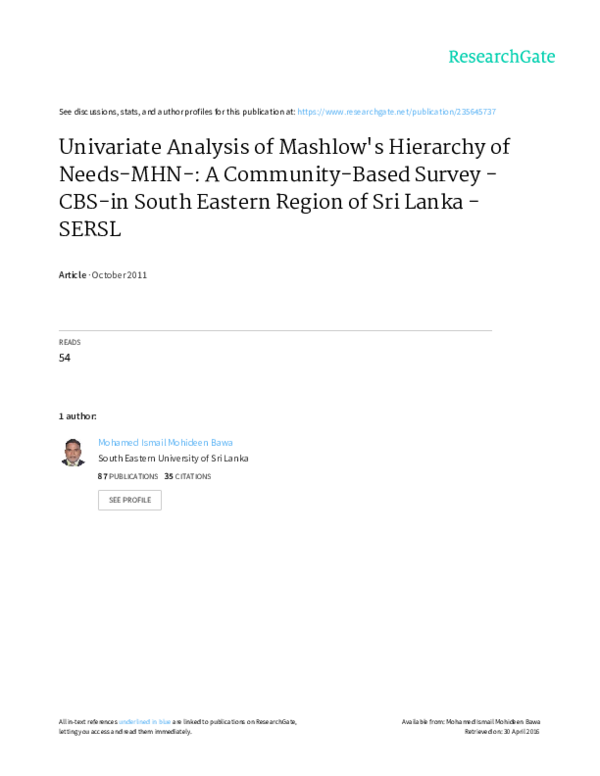
Task: Click the 'All in-text references' footer note
Action: pos(178,727)
